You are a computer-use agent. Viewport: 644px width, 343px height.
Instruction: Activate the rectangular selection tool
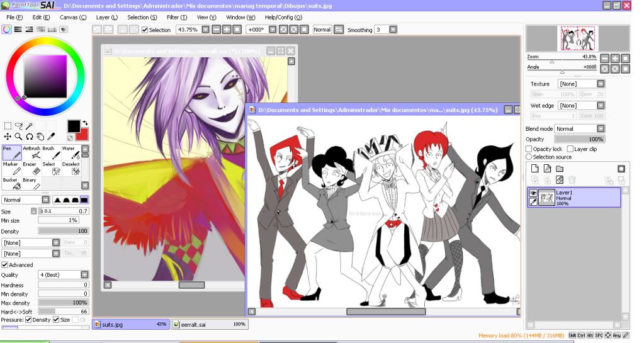[x=8, y=126]
